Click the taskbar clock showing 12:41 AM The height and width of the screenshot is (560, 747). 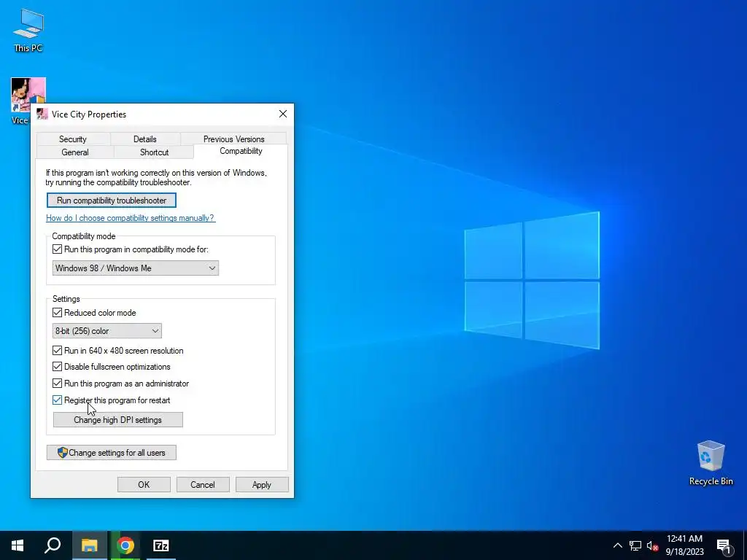[x=684, y=545]
